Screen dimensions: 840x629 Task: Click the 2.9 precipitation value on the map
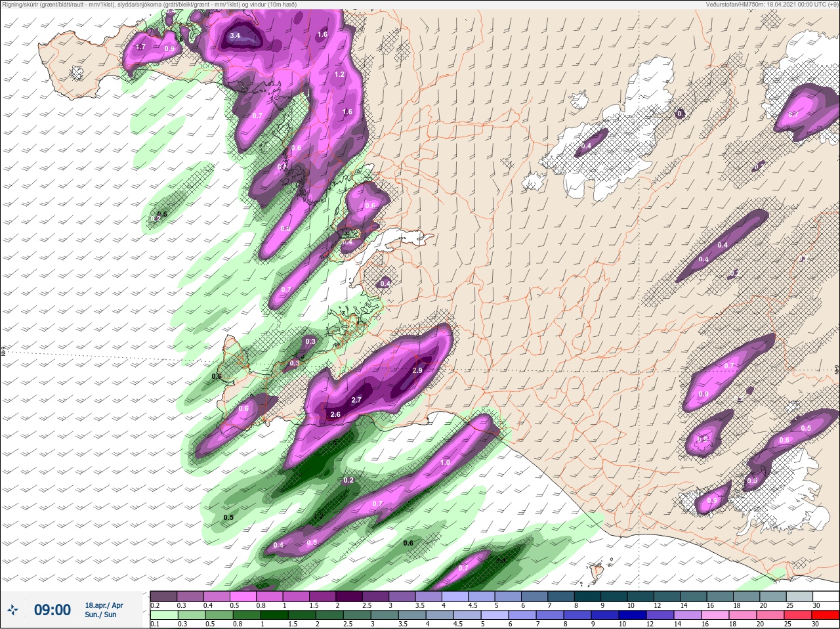tap(417, 370)
